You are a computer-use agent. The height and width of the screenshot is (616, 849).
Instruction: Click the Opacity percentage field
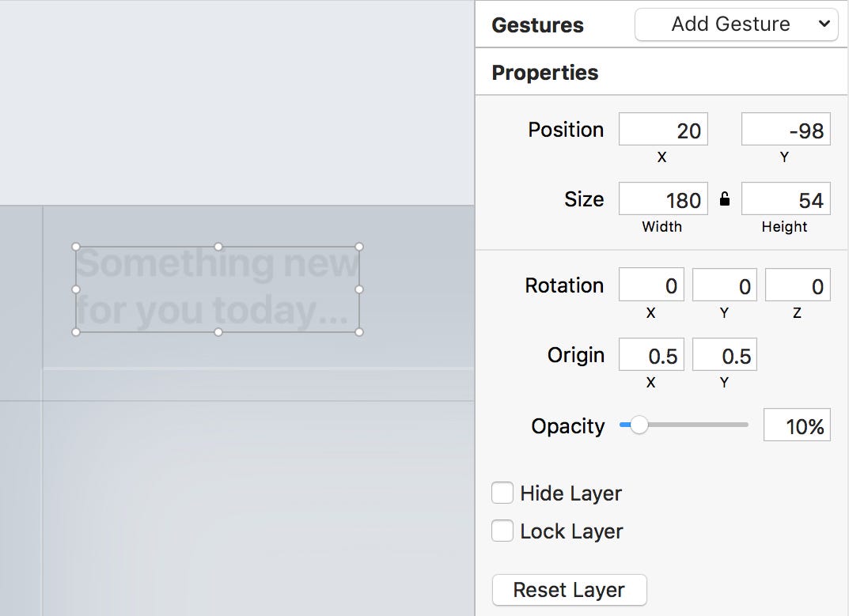[796, 426]
